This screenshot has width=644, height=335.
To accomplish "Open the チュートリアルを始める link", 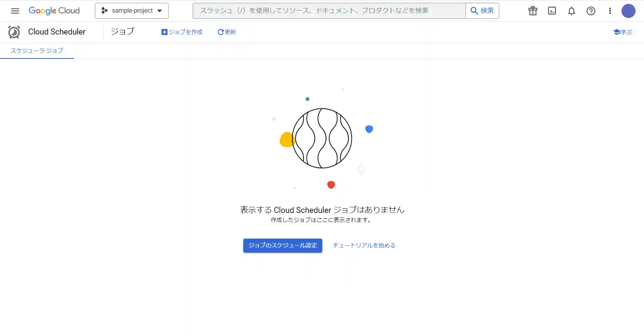I will (364, 245).
